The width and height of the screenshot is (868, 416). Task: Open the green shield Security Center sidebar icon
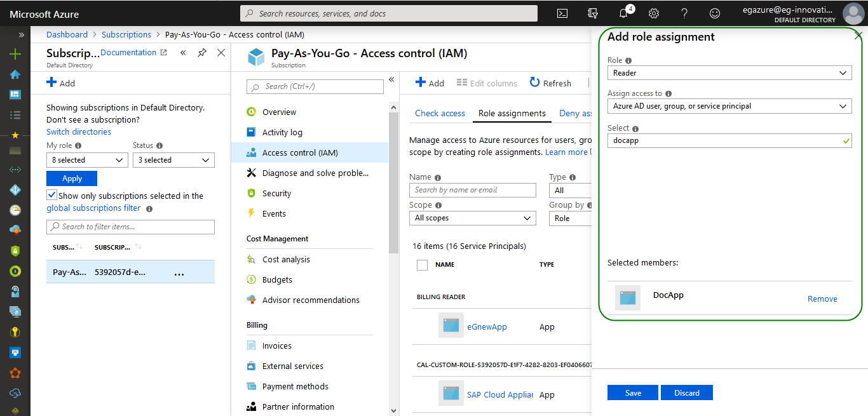pyautogui.click(x=15, y=251)
